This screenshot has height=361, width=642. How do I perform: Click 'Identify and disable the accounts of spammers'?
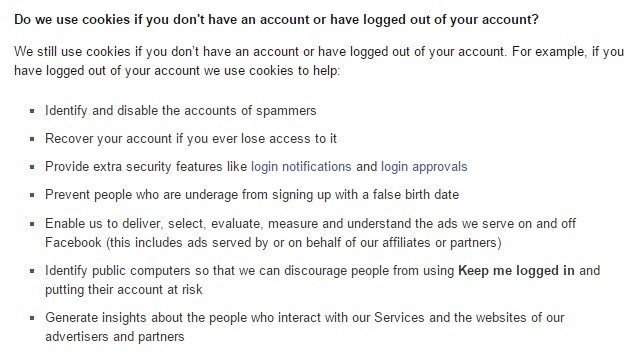(181, 111)
